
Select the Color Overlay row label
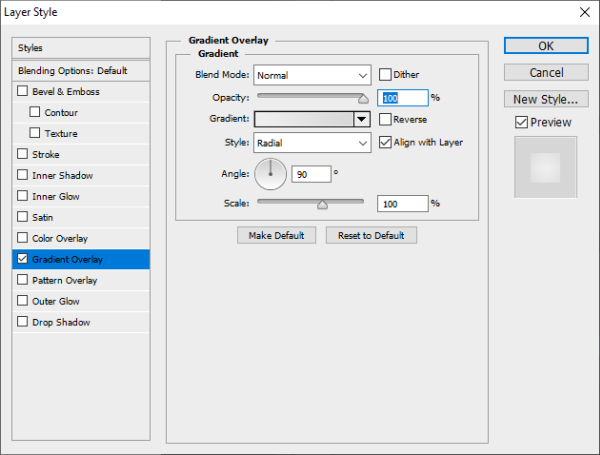(x=60, y=238)
